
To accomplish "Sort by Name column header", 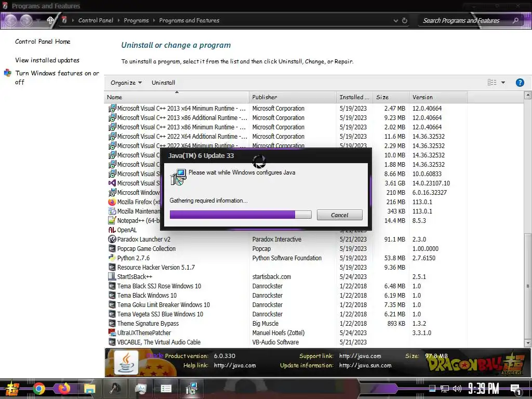I will pyautogui.click(x=177, y=97).
